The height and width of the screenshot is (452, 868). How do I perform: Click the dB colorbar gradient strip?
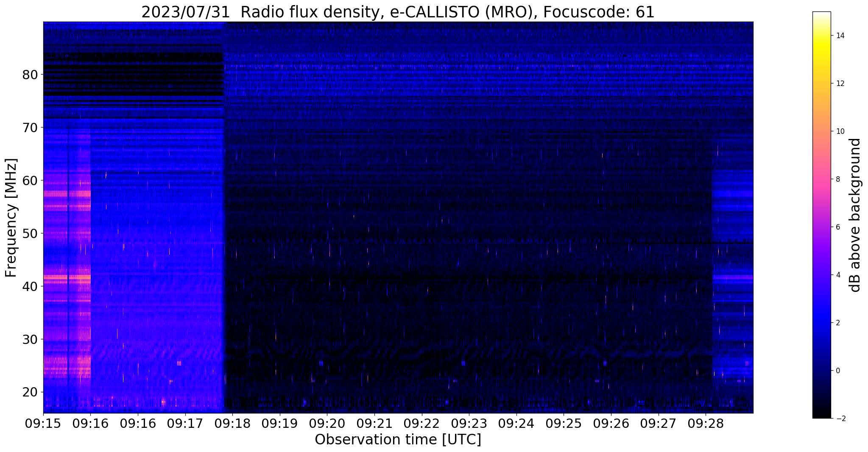(x=821, y=215)
